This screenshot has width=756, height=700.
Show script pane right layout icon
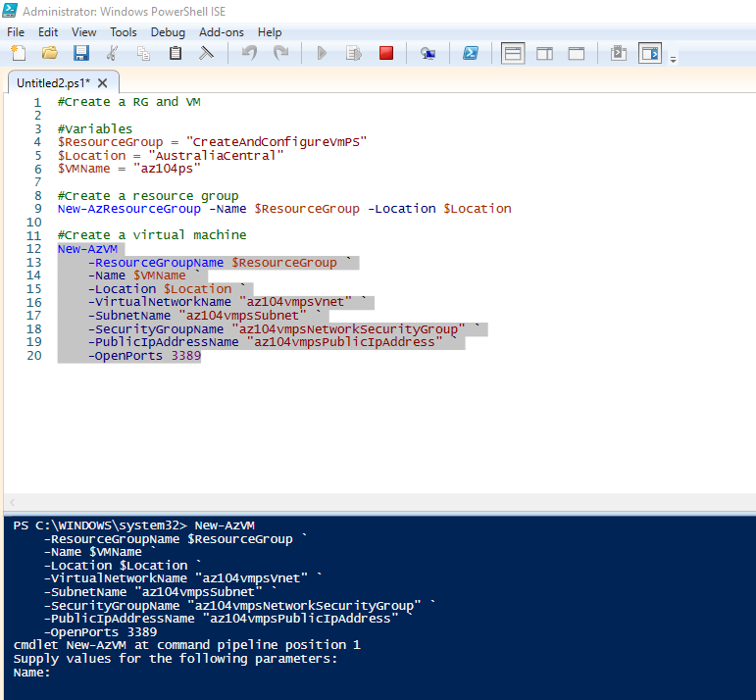tap(545, 53)
